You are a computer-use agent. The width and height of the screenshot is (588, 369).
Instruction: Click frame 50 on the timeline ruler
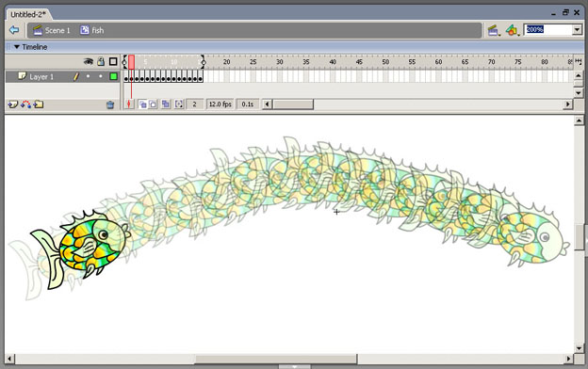(385, 62)
